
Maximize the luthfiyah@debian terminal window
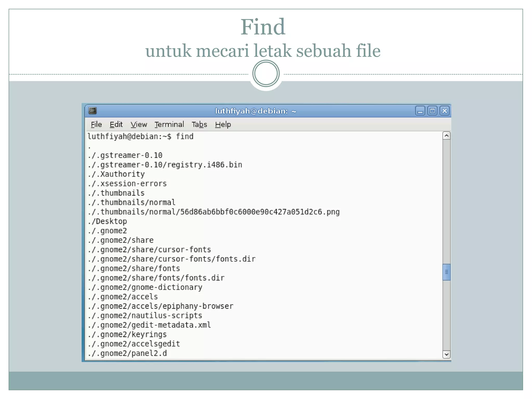[x=432, y=111]
